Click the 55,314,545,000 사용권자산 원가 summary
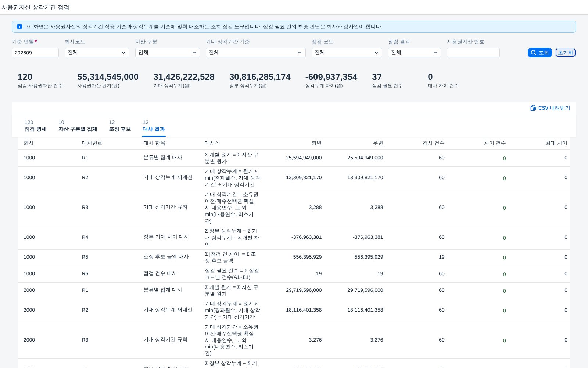The width and height of the screenshot is (588, 368). click(x=108, y=81)
